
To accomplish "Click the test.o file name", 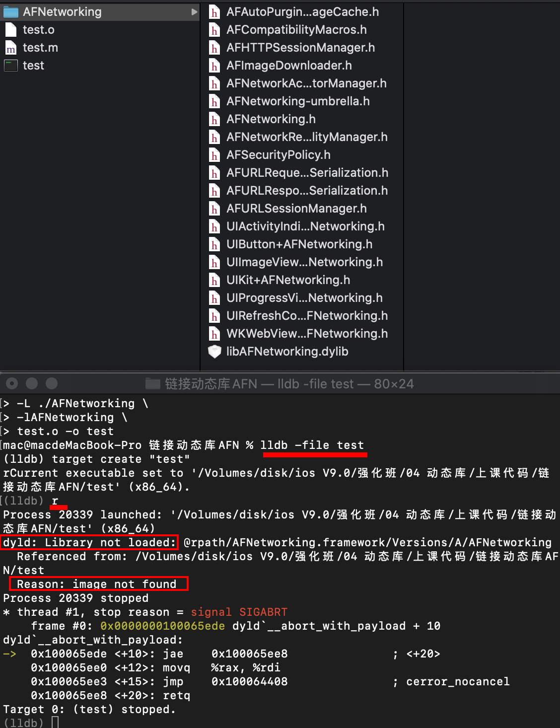I will tap(39, 30).
